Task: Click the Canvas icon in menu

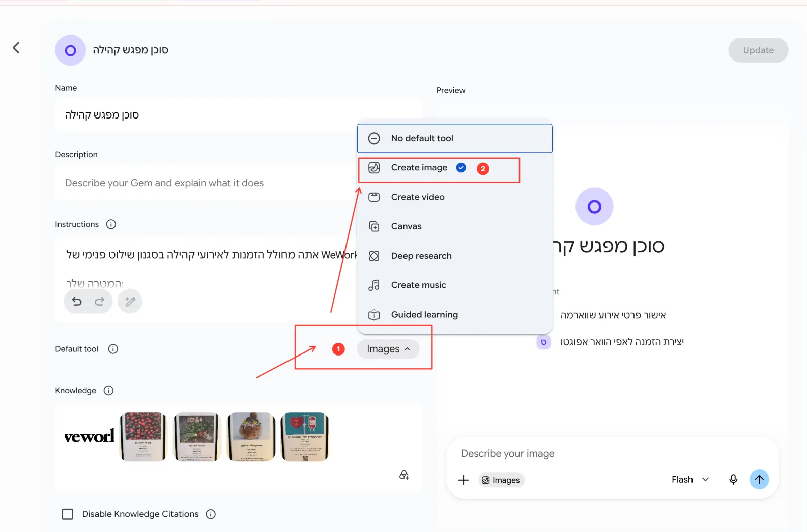Action: click(374, 226)
